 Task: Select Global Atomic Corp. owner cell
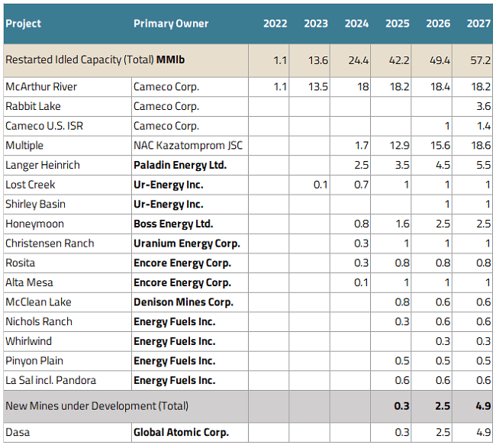[190, 433]
